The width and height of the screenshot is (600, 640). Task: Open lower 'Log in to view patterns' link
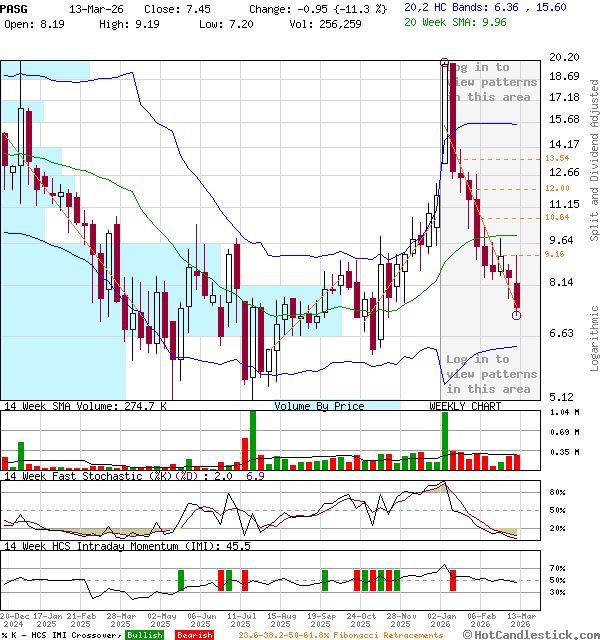click(489, 374)
